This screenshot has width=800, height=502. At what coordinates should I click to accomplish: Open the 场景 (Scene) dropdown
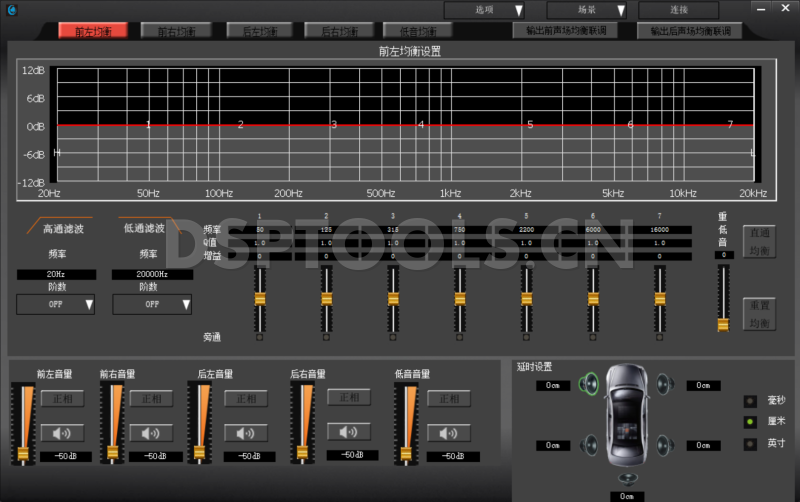point(587,10)
